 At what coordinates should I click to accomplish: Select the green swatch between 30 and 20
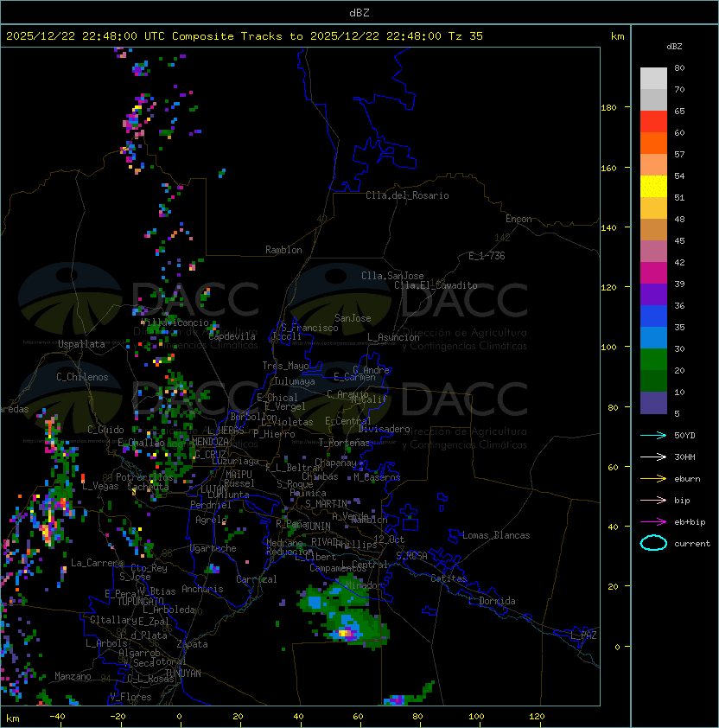click(x=653, y=360)
